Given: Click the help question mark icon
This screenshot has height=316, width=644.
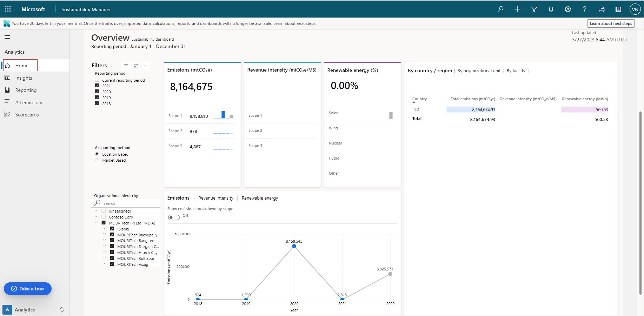Looking at the screenshot, I should pos(584,9).
